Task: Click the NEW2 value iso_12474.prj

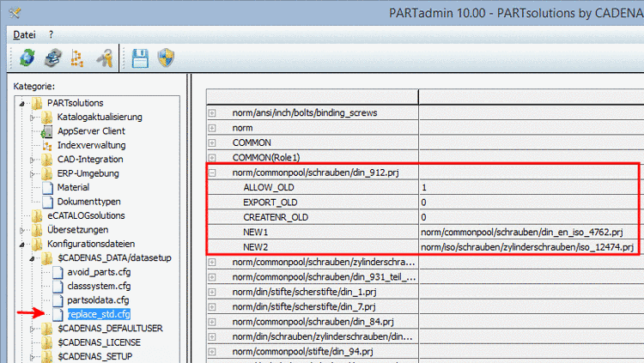Action: [527, 247]
